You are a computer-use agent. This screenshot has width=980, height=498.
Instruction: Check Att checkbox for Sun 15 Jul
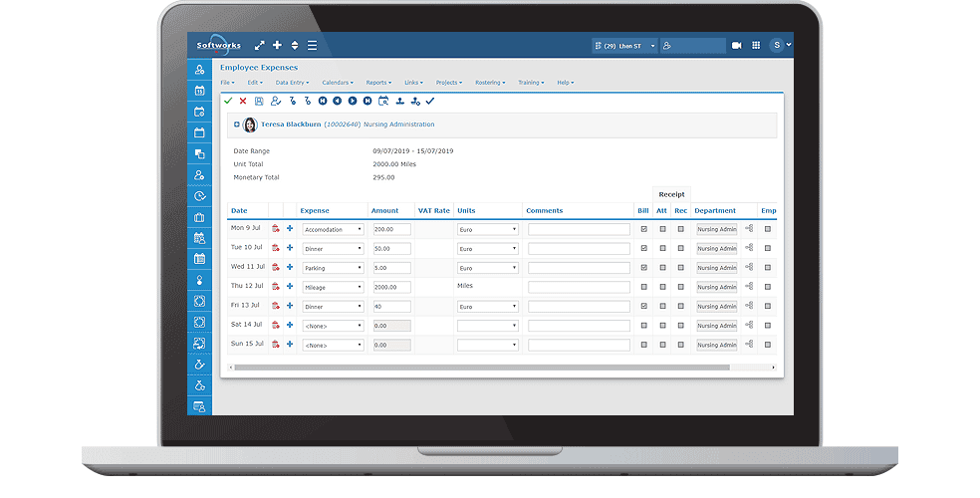[x=662, y=345]
